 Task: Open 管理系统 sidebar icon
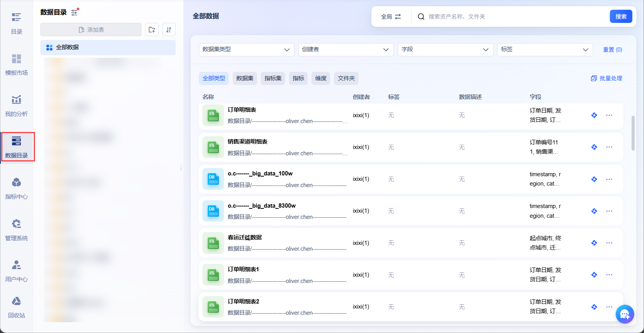click(x=16, y=229)
